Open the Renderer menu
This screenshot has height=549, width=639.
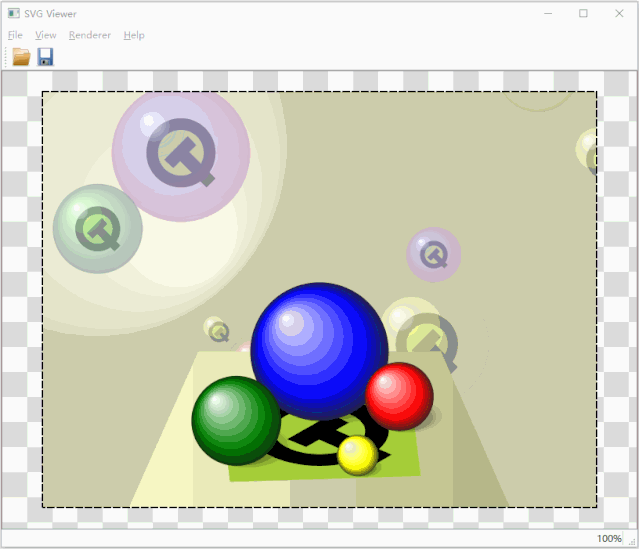90,35
